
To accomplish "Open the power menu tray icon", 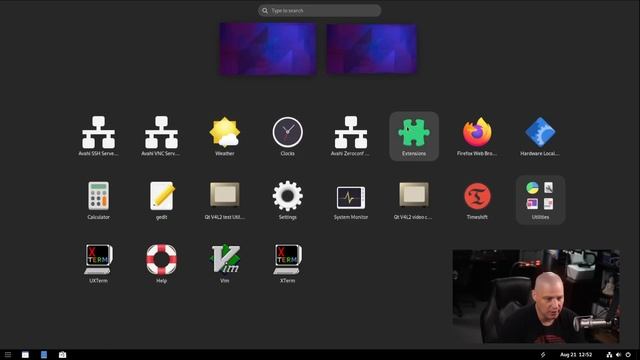I will pos(628,355).
